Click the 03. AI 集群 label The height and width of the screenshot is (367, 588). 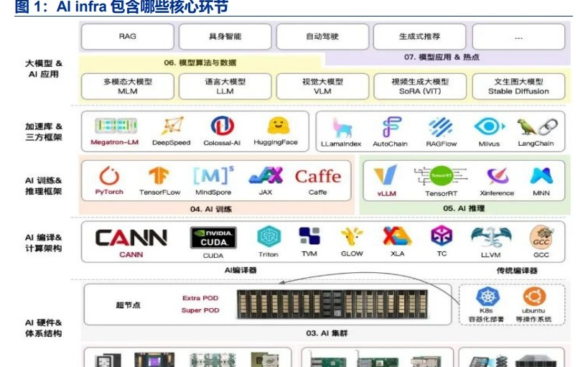327,333
